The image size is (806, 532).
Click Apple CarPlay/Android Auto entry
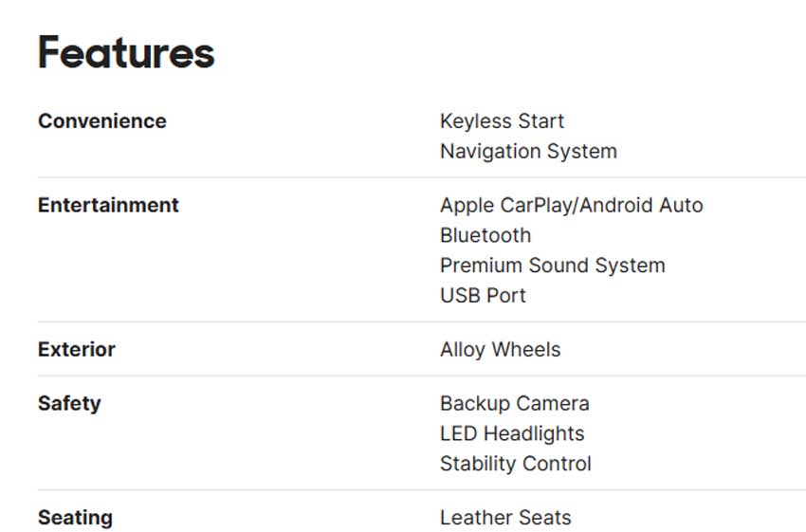[x=571, y=205]
